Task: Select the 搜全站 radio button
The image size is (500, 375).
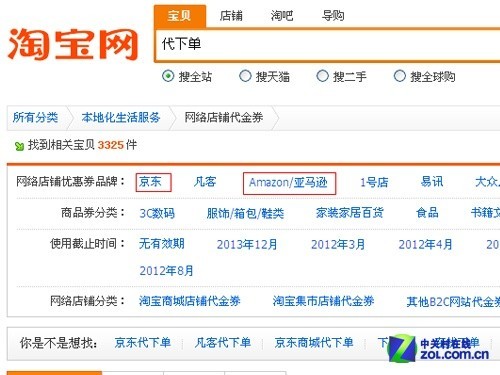Action: click(x=168, y=76)
